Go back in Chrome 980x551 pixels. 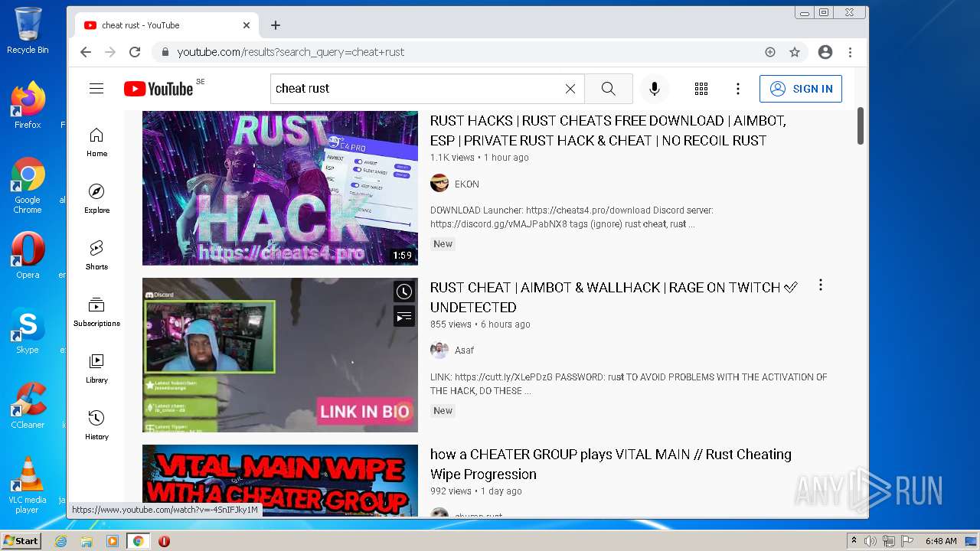pos(86,52)
